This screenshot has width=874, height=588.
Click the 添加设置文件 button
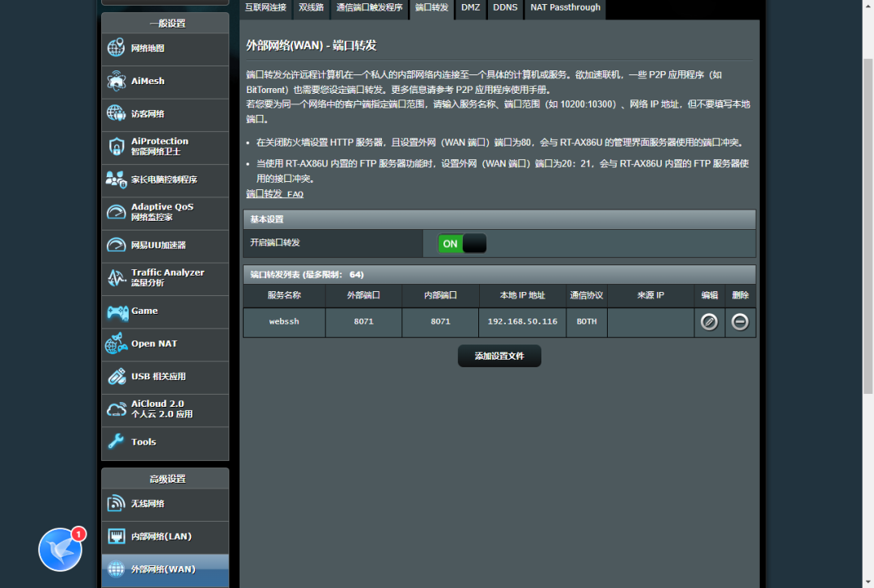tap(499, 356)
